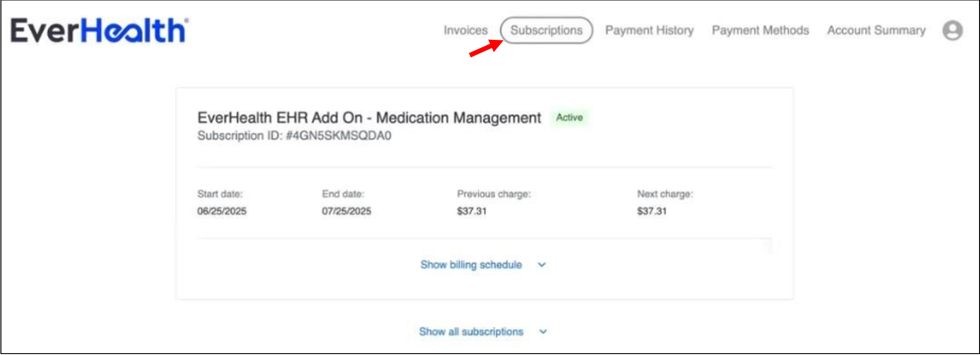Viewport: 980px width, 355px height.
Task: Click the Start date label
Action: pyautogui.click(x=220, y=194)
